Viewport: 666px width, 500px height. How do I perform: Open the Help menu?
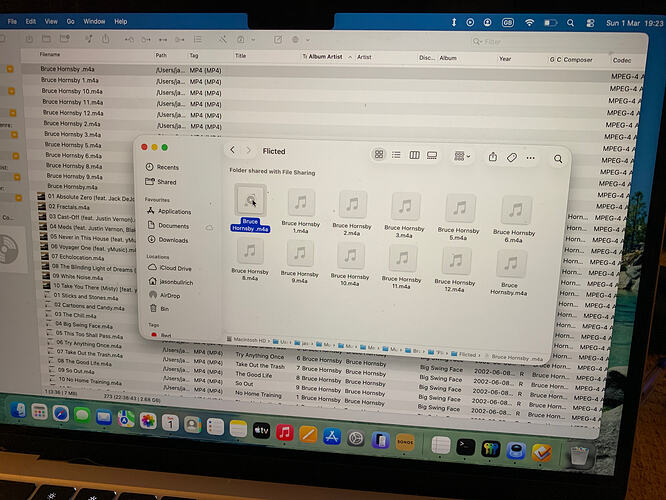121,21
